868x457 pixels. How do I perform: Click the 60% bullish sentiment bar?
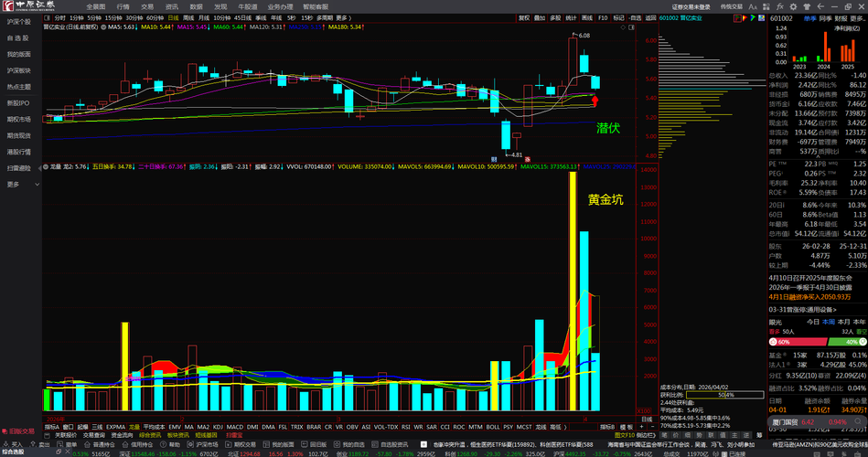pyautogui.click(x=800, y=342)
